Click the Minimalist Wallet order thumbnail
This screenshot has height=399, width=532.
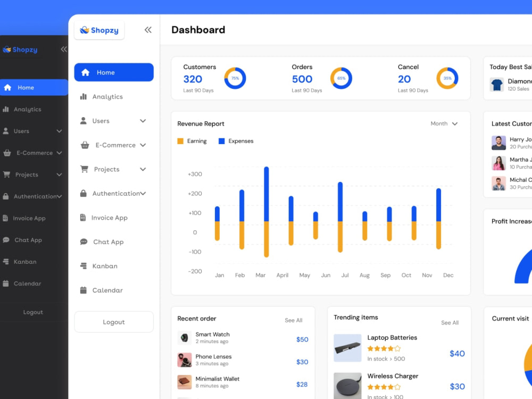pos(185,382)
